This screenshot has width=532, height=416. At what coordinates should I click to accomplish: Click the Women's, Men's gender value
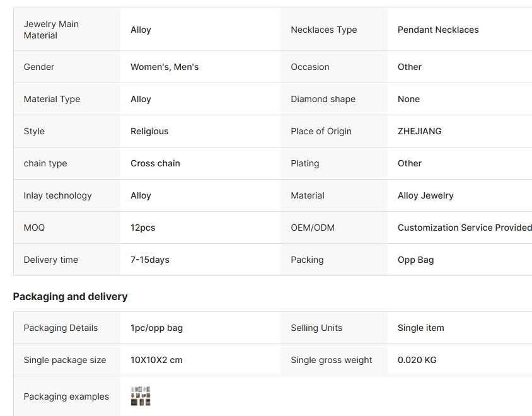pos(165,67)
